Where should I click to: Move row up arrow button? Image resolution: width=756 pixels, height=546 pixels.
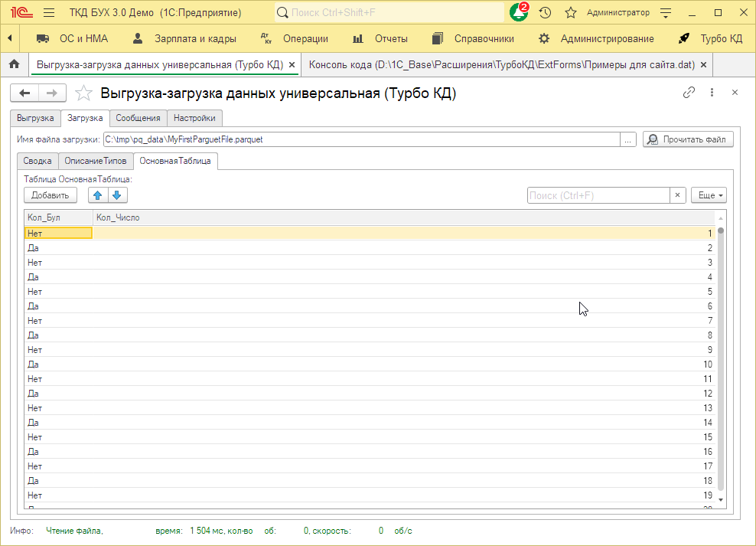[98, 195]
